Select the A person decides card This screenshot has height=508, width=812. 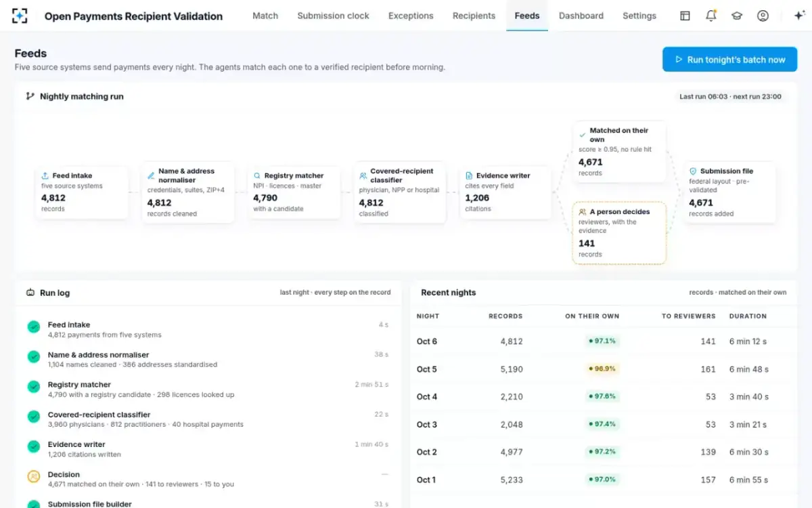pyautogui.click(x=619, y=233)
